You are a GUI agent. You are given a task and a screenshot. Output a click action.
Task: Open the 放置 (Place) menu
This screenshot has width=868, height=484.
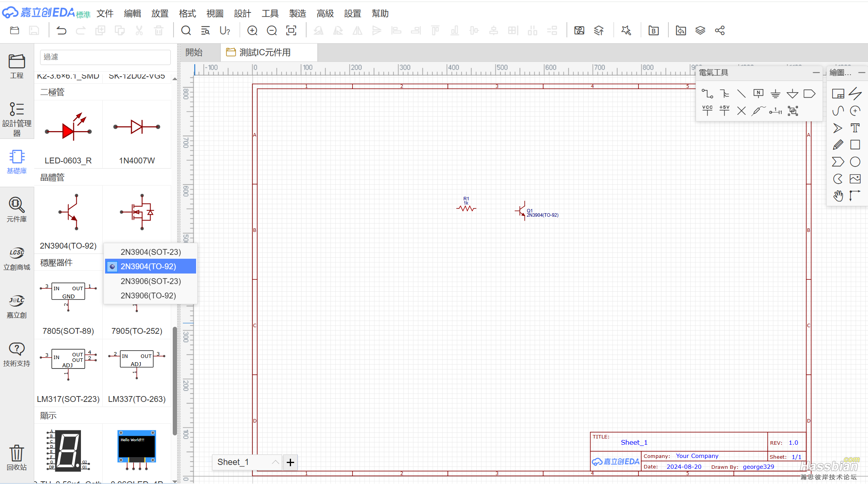(x=160, y=14)
